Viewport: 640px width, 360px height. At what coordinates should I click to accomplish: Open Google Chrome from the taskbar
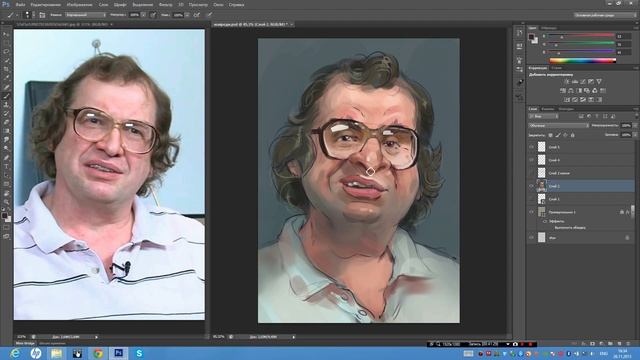[98, 353]
